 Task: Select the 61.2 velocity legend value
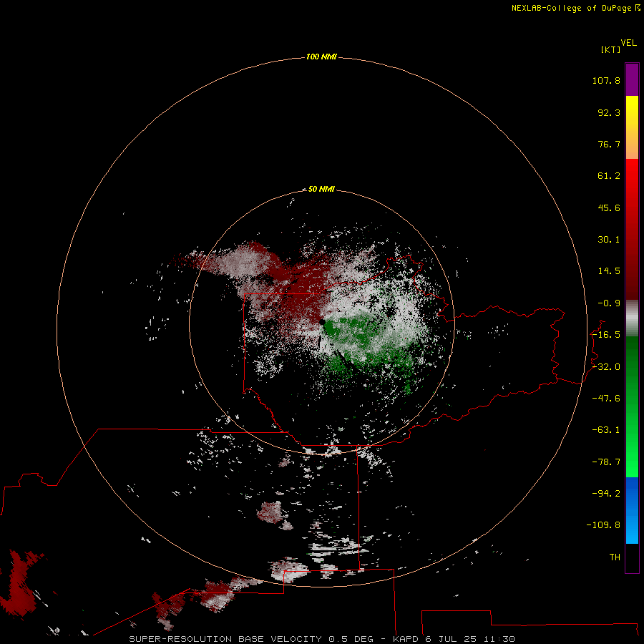[609, 176]
